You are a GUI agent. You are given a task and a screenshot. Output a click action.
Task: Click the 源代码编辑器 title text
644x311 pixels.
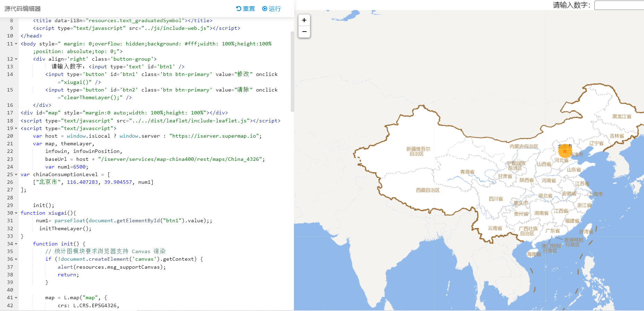coord(23,9)
